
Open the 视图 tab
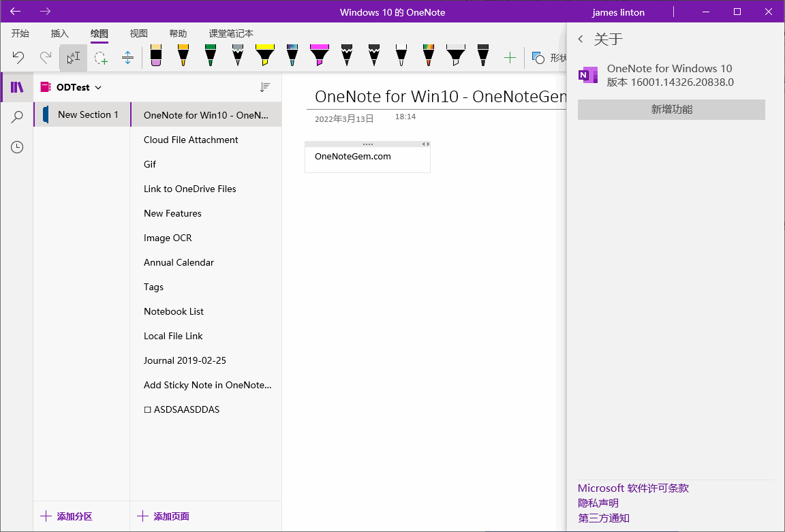(139, 33)
